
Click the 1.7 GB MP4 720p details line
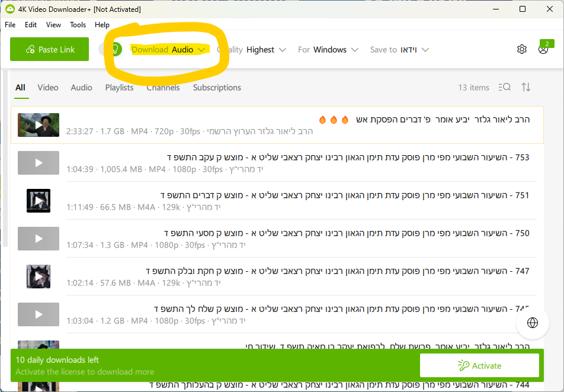[190, 131]
